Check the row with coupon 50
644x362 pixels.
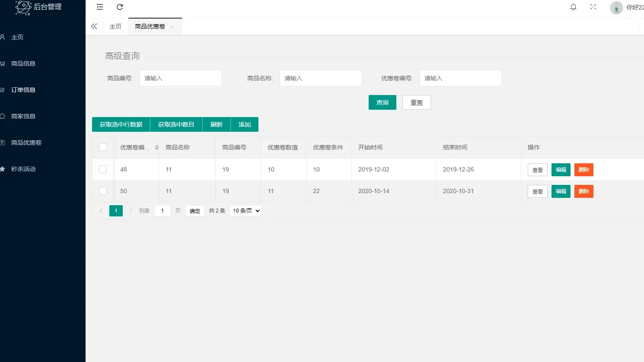103,191
